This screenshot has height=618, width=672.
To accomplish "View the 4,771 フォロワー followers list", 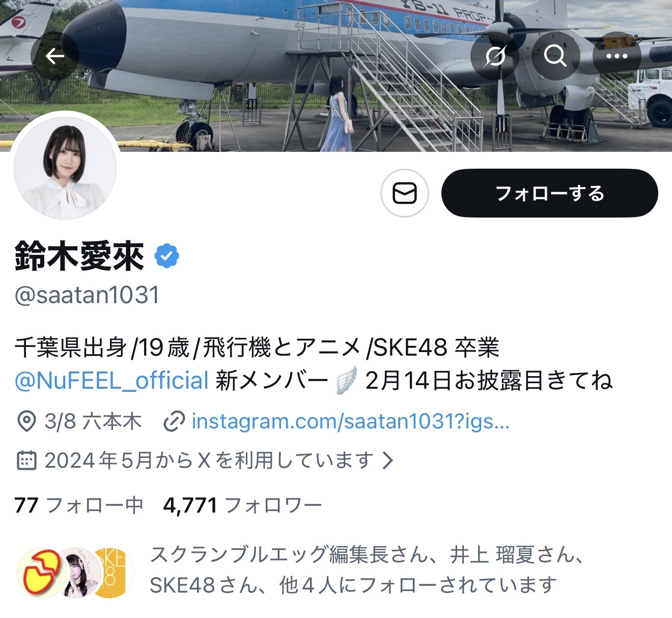I will pyautogui.click(x=242, y=505).
